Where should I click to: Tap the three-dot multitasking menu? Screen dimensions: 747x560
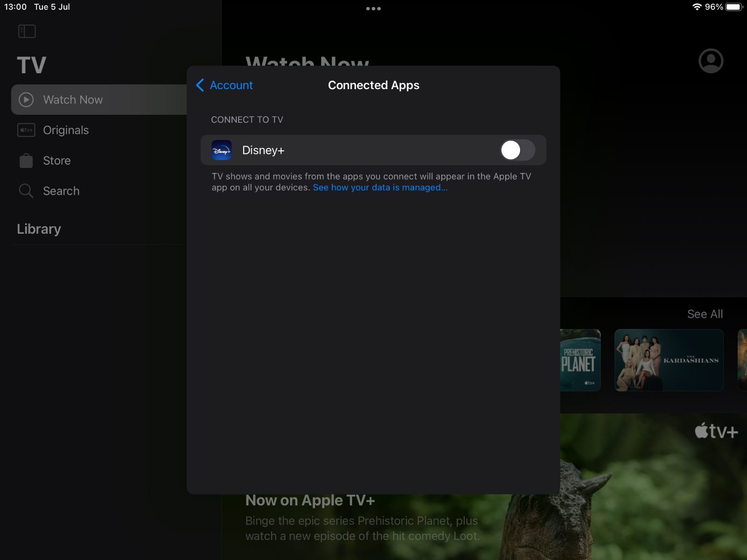[x=373, y=8]
